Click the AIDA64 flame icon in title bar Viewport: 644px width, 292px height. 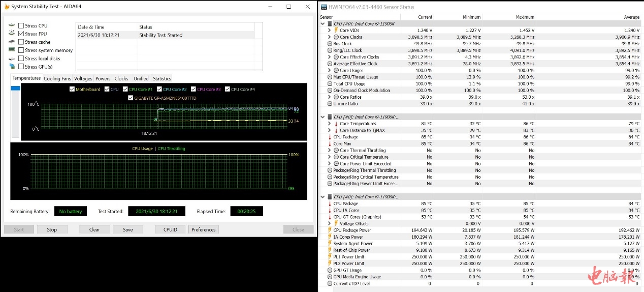coord(7,7)
